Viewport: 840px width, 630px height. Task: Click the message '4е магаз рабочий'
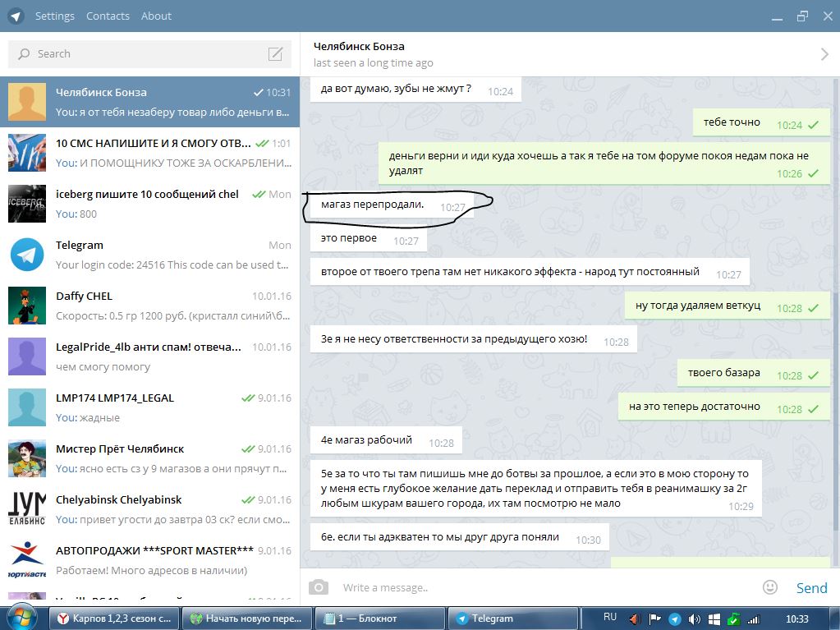(x=386, y=440)
